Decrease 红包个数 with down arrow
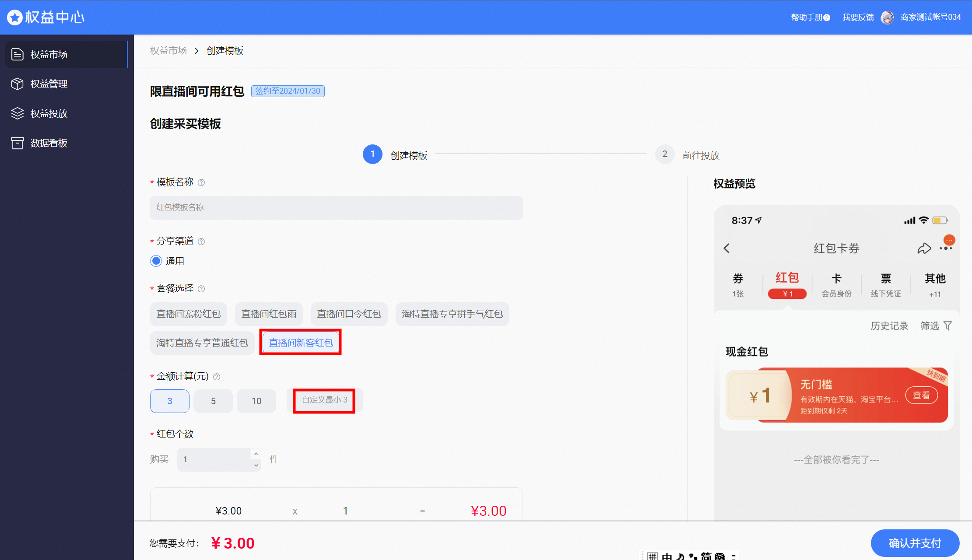Screen dimensions: 972x560 tap(256, 465)
